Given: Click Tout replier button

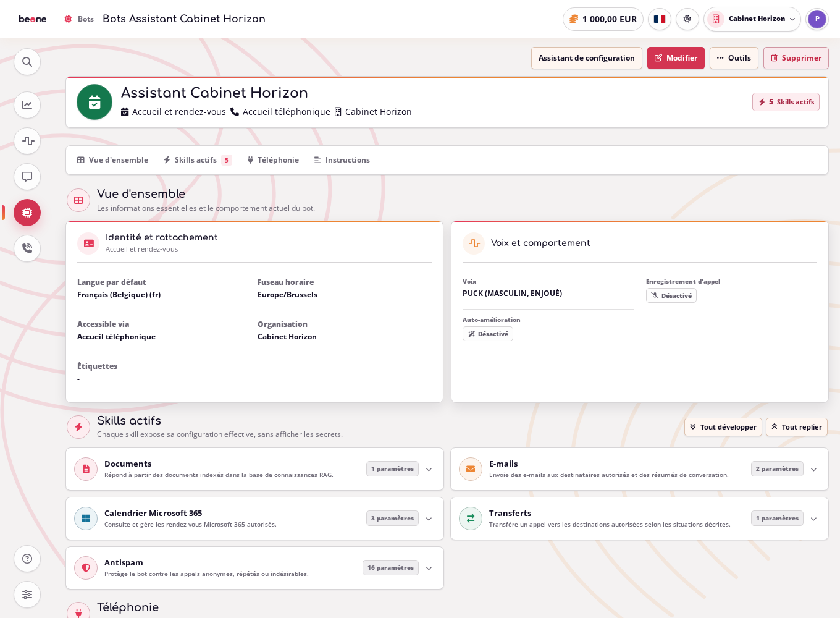Looking at the screenshot, I should 797,427.
